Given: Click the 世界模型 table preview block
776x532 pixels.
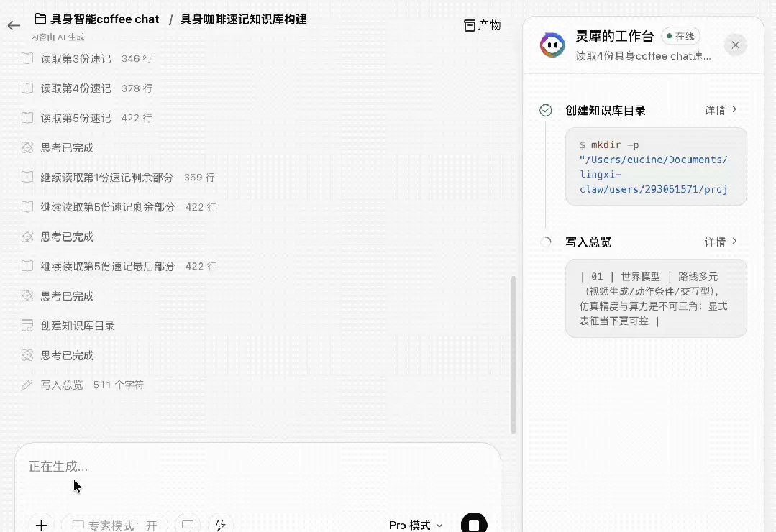Looking at the screenshot, I should click(656, 298).
